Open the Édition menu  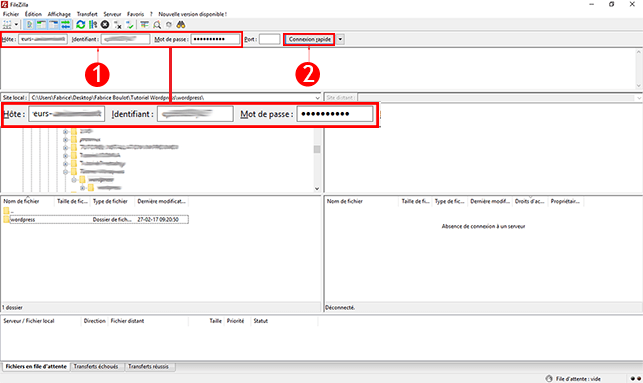33,14
